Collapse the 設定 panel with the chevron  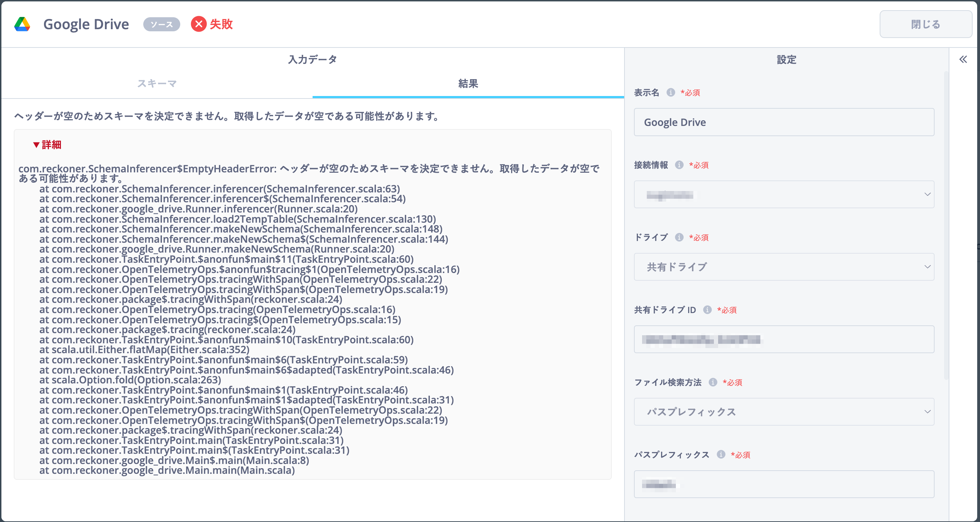[x=963, y=60]
